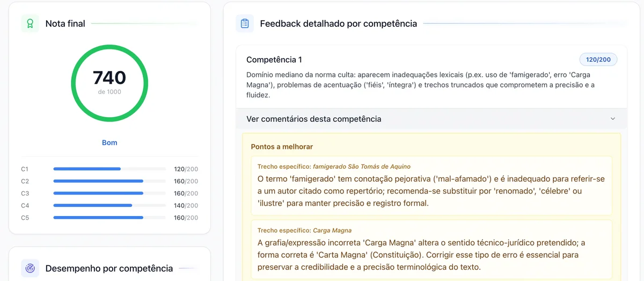Click the 'famigerado' feedback comment paragraph

click(431, 191)
